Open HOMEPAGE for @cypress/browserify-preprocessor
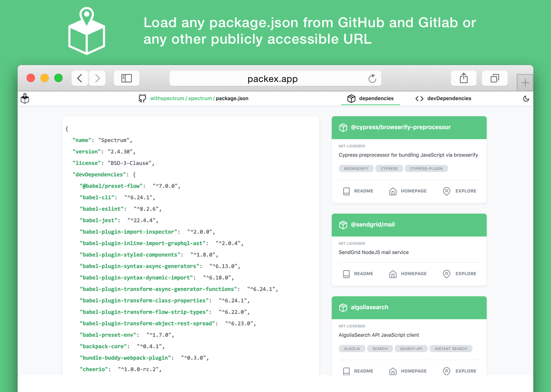 [x=408, y=191]
